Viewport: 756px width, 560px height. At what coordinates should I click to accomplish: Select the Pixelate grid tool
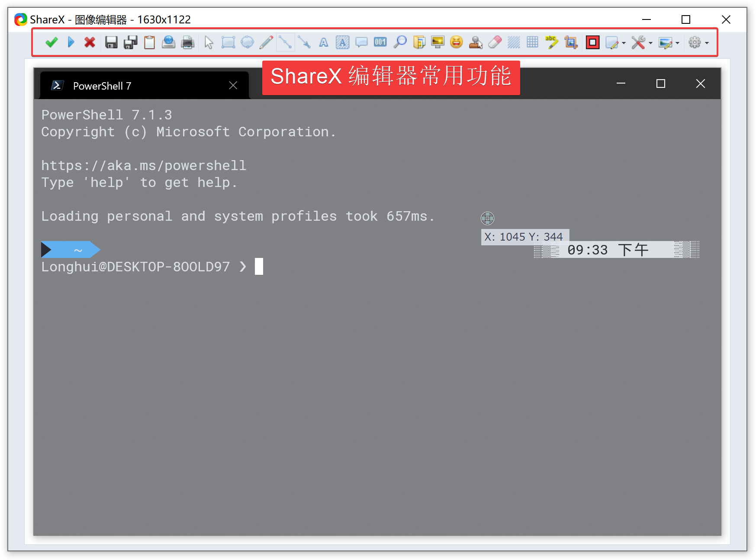point(533,42)
